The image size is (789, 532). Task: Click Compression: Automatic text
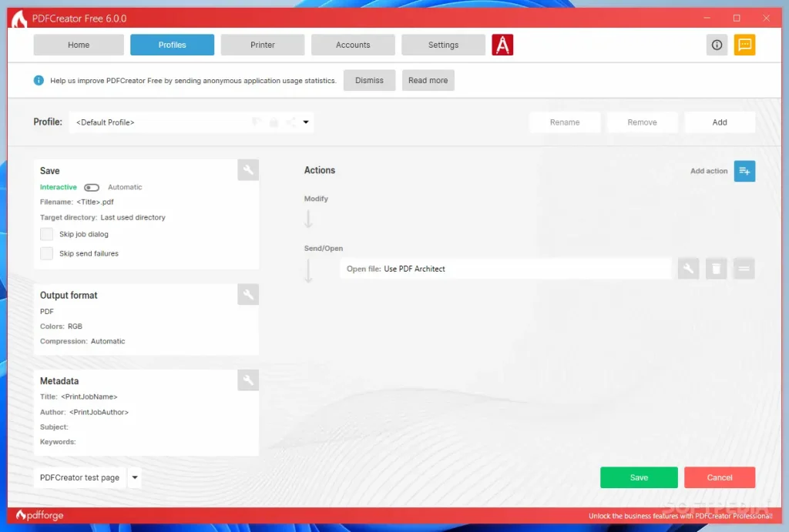pyautogui.click(x=82, y=341)
